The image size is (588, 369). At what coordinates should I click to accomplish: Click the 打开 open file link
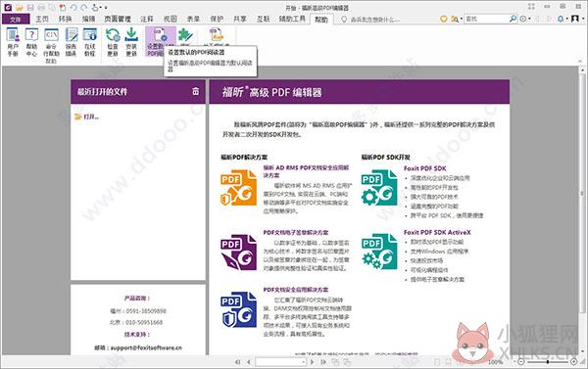point(86,116)
